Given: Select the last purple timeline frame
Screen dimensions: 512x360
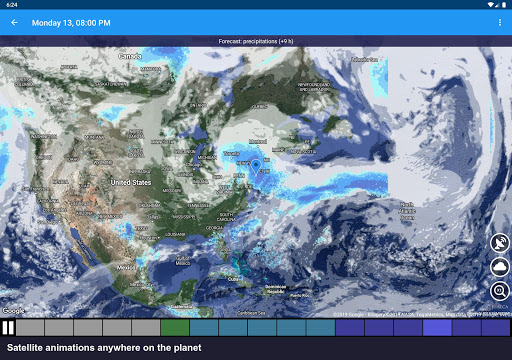Looking at the screenshot, I should (495, 327).
